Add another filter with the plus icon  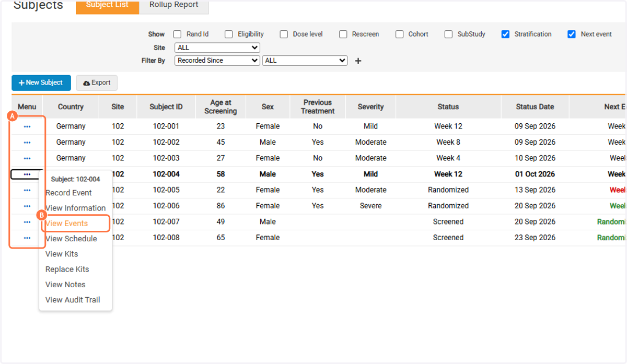[358, 61]
